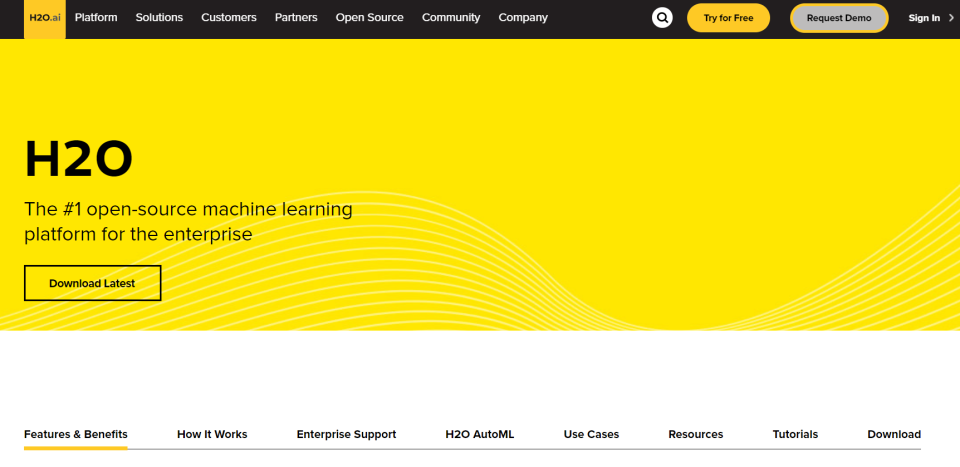Click the Sign In link
The image size is (960, 467).
[x=924, y=18]
